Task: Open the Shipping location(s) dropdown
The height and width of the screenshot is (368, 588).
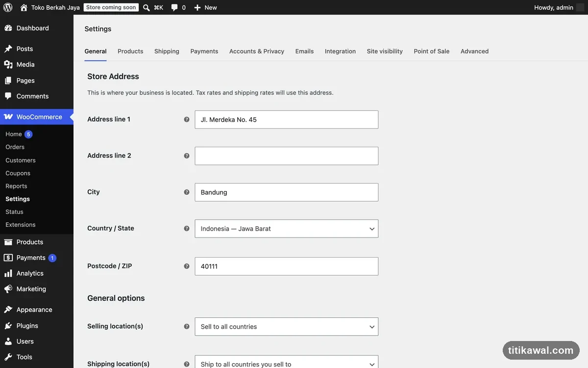Action: pos(287,362)
